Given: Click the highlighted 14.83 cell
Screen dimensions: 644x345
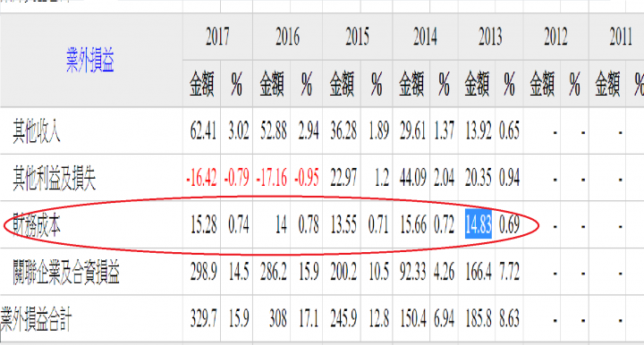Looking at the screenshot, I should coord(478,224).
